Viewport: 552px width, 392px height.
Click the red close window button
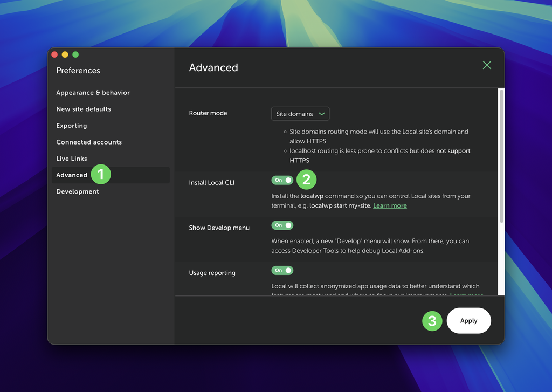[x=54, y=54]
